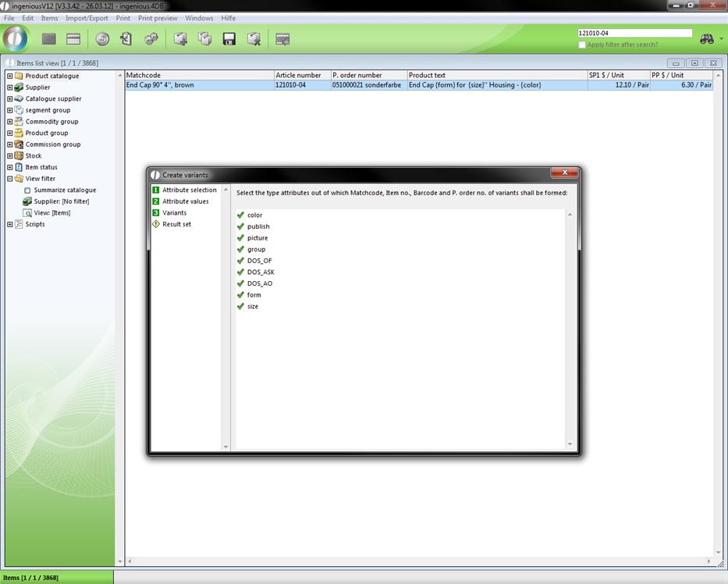Click the binoculars search icon
Viewport: 728px width, 584px height.
(706, 38)
